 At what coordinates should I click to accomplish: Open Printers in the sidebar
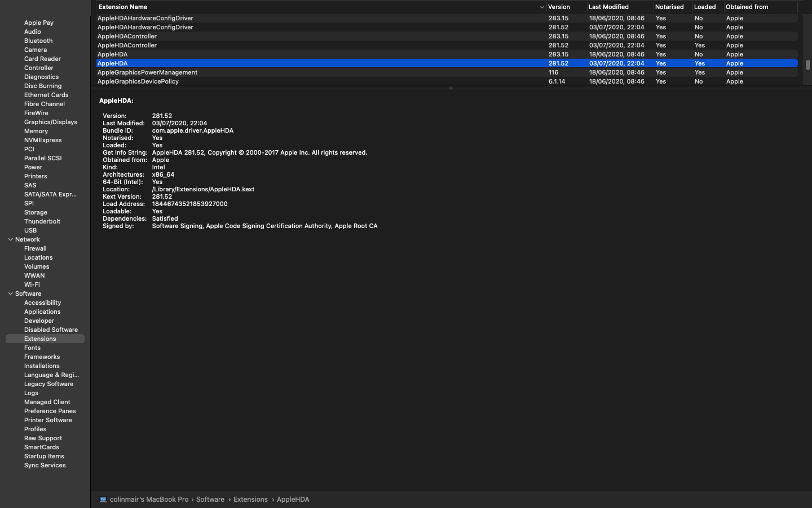(36, 176)
